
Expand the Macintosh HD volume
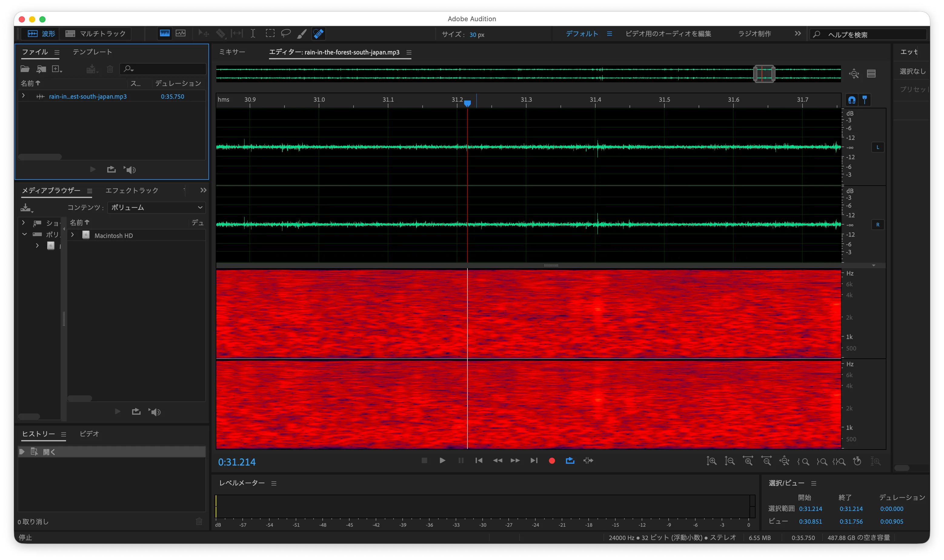(x=72, y=235)
